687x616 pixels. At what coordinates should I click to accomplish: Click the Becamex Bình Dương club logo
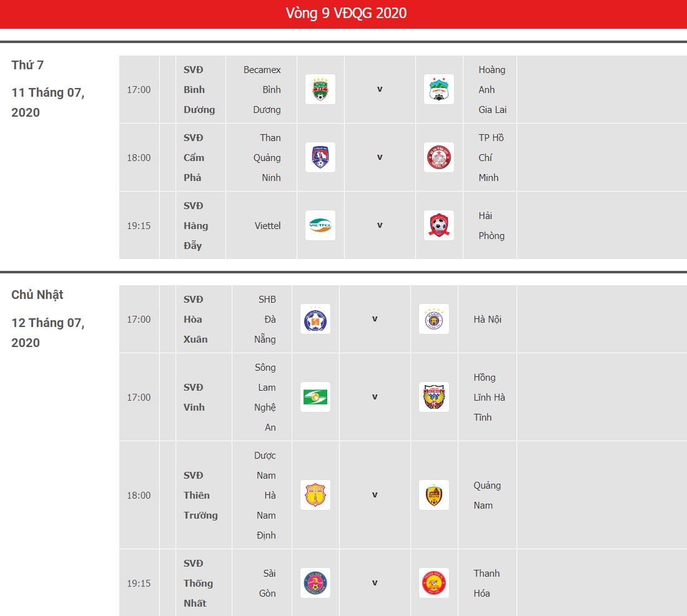point(320,89)
